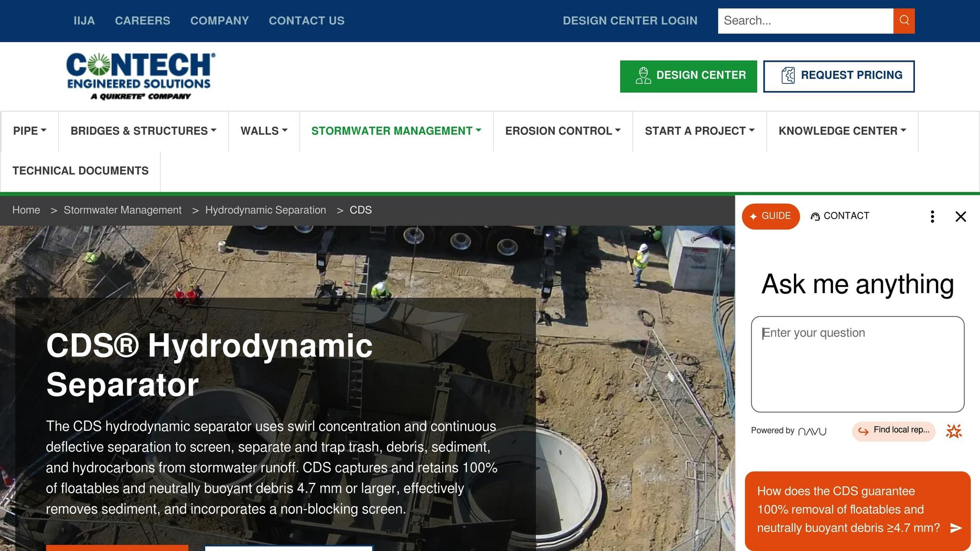Navigate to Home via the breadcrumb

26,209
